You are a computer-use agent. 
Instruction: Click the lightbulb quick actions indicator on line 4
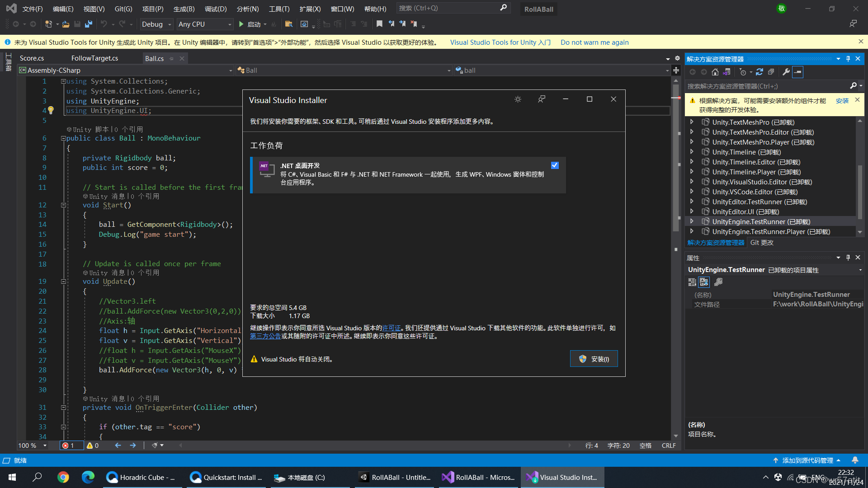pos(51,110)
